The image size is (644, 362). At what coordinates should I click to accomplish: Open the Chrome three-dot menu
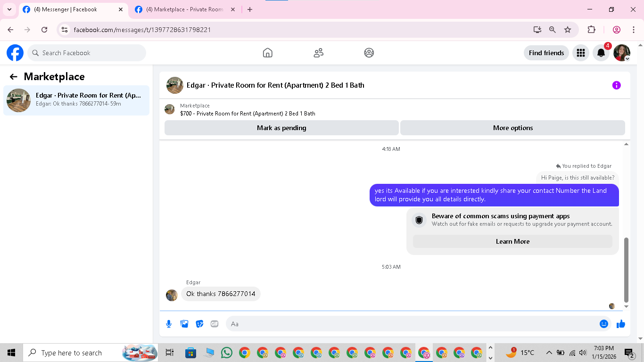click(633, 30)
